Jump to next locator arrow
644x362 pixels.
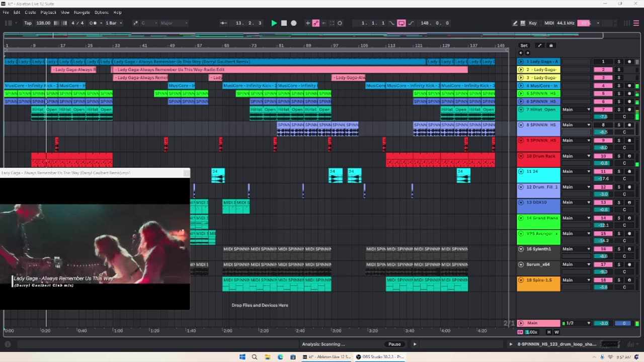point(527,53)
